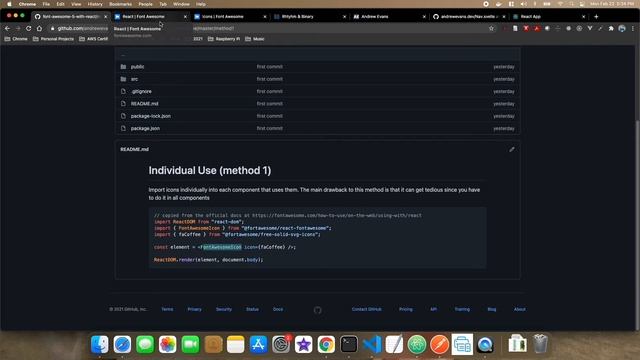The image size is (640, 360).
Task: Edit README.md with the pencil icon
Action: [x=511, y=149]
